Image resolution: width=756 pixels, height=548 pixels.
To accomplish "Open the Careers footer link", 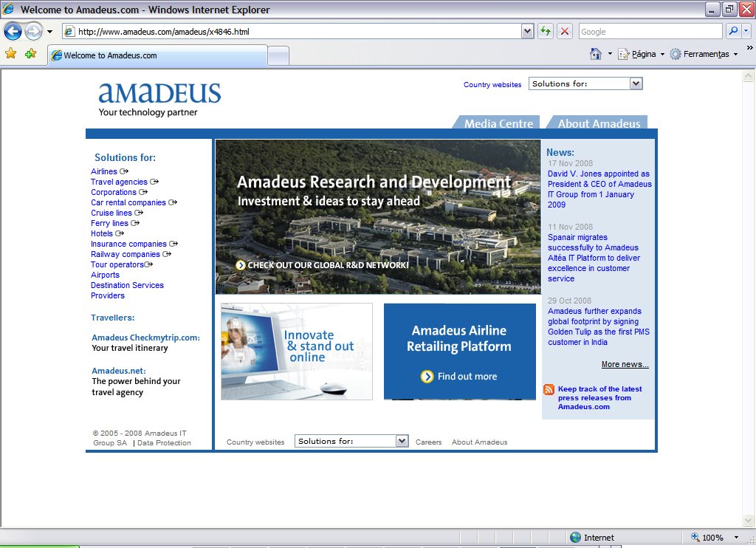I will tap(429, 442).
